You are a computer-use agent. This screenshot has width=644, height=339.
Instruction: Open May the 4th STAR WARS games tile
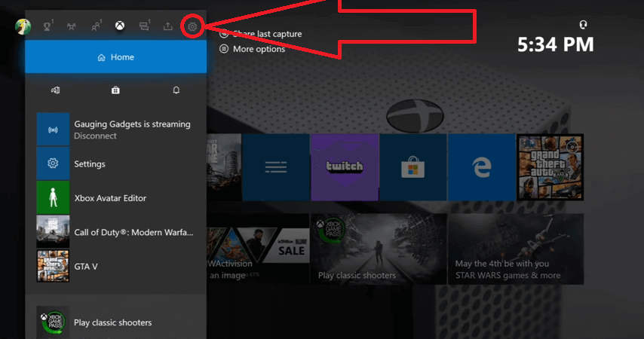pyautogui.click(x=516, y=249)
